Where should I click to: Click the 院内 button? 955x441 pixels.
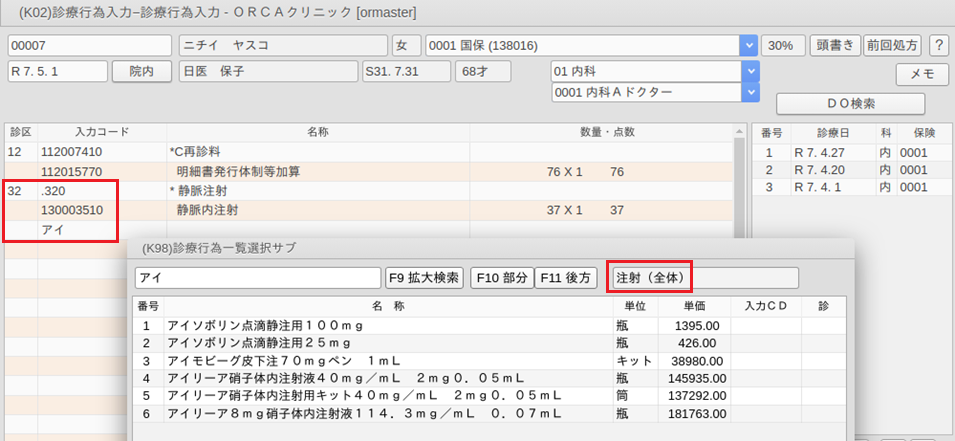[142, 72]
